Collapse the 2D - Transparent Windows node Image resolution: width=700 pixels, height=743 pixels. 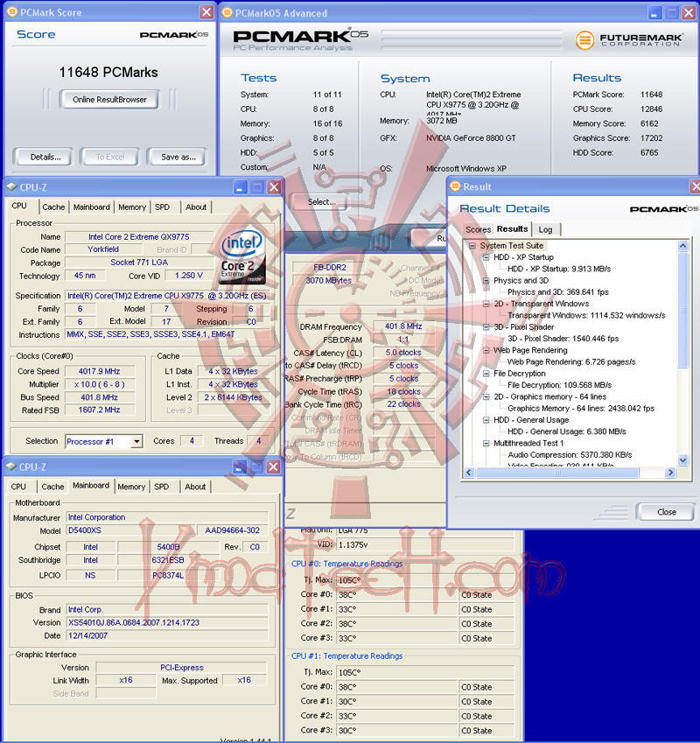coord(486,304)
